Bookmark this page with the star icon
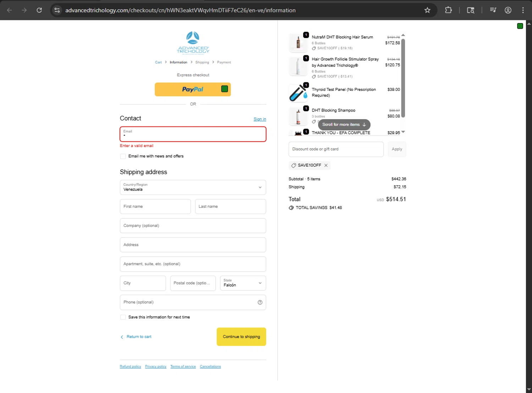The width and height of the screenshot is (532, 393). click(427, 10)
